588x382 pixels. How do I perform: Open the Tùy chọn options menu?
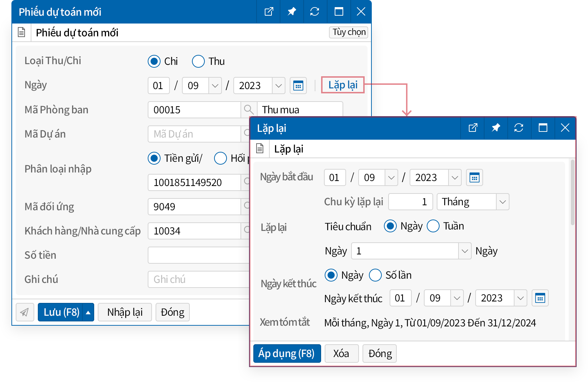click(349, 32)
